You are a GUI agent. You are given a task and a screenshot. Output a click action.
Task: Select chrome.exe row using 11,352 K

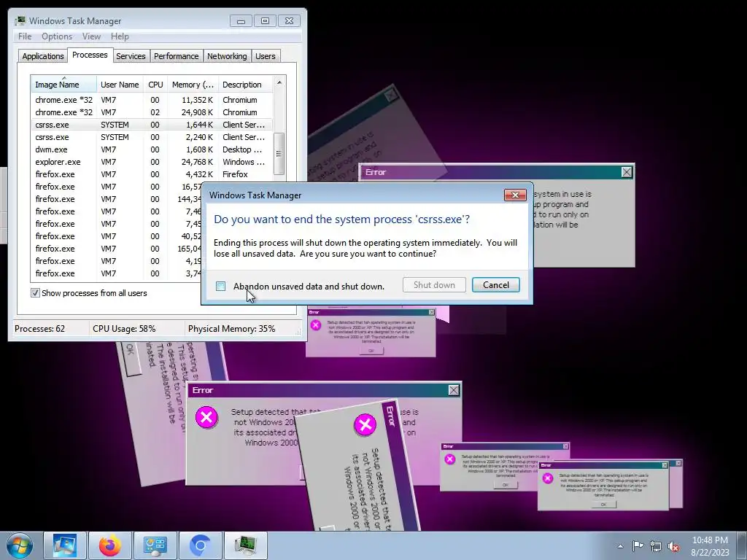152,100
